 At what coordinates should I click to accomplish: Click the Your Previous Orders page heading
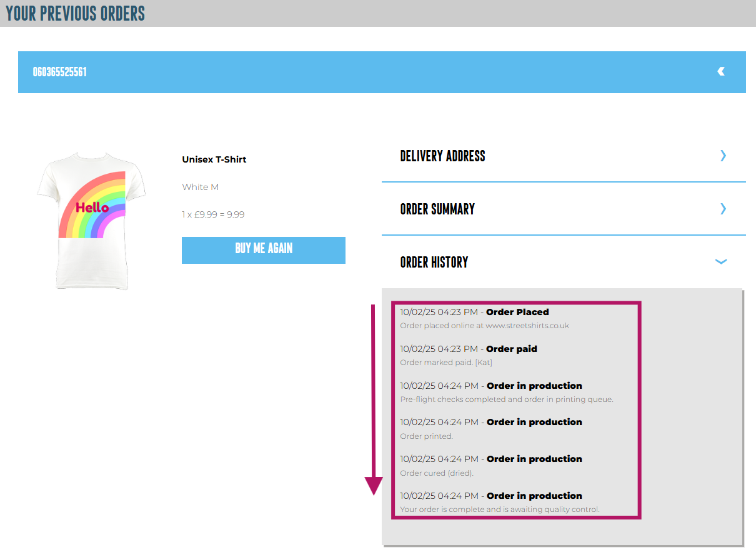[76, 13]
